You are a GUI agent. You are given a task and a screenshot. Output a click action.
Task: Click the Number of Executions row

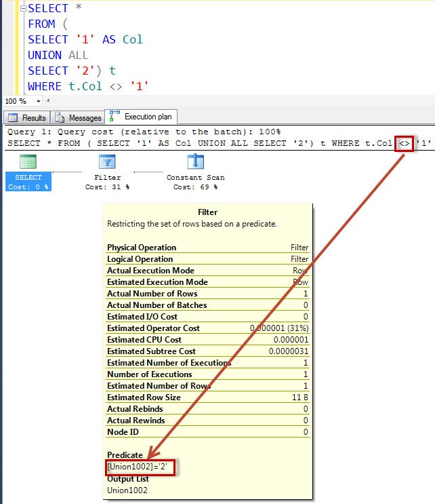(208, 374)
